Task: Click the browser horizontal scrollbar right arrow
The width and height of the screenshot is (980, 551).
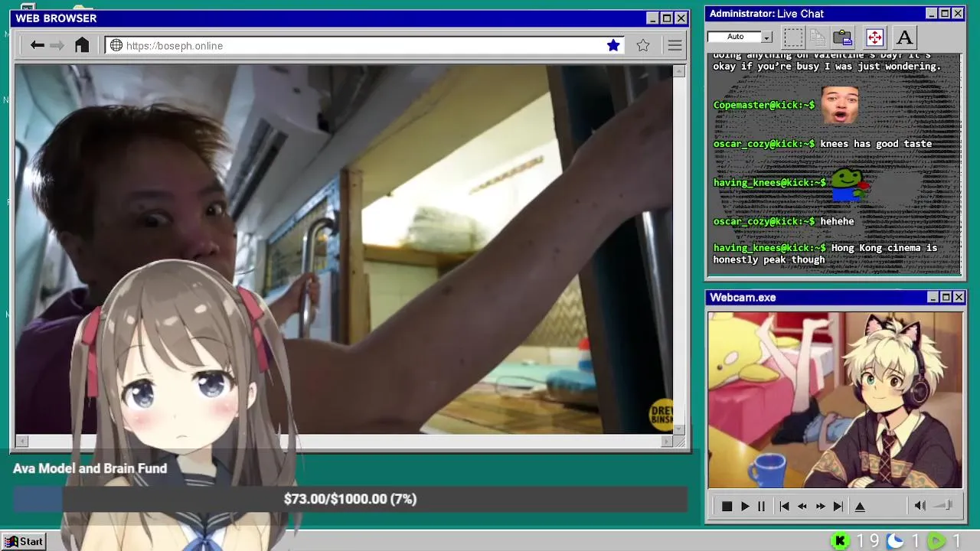Action: click(x=667, y=441)
